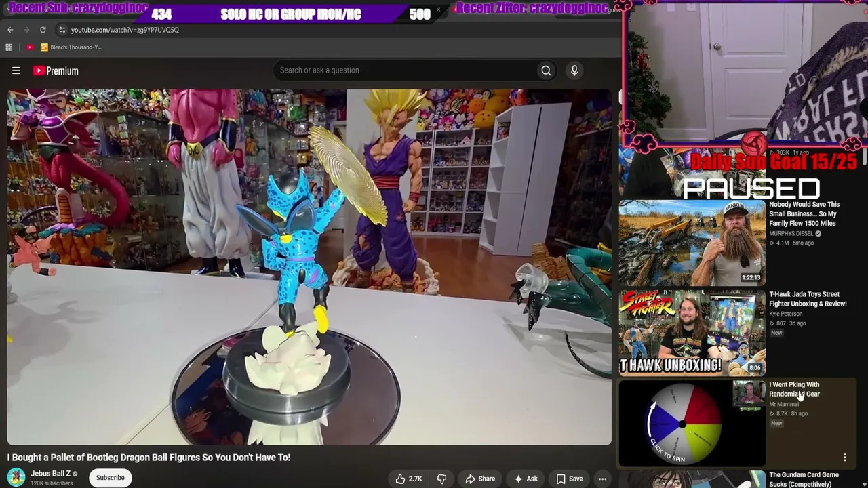The image size is (868, 488).
Task: Start voice search with the microphone
Action: 574,70
